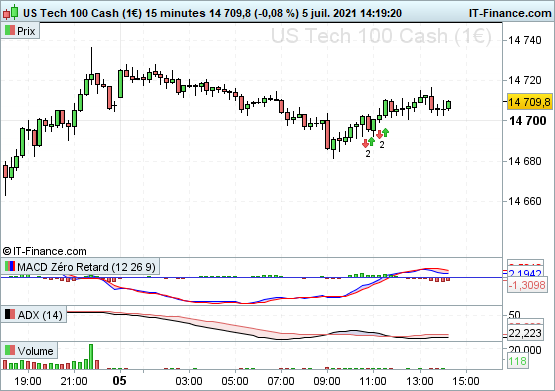This screenshot has width=555, height=391.
Task: Click the 07:00 time axis label
Action: click(281, 381)
